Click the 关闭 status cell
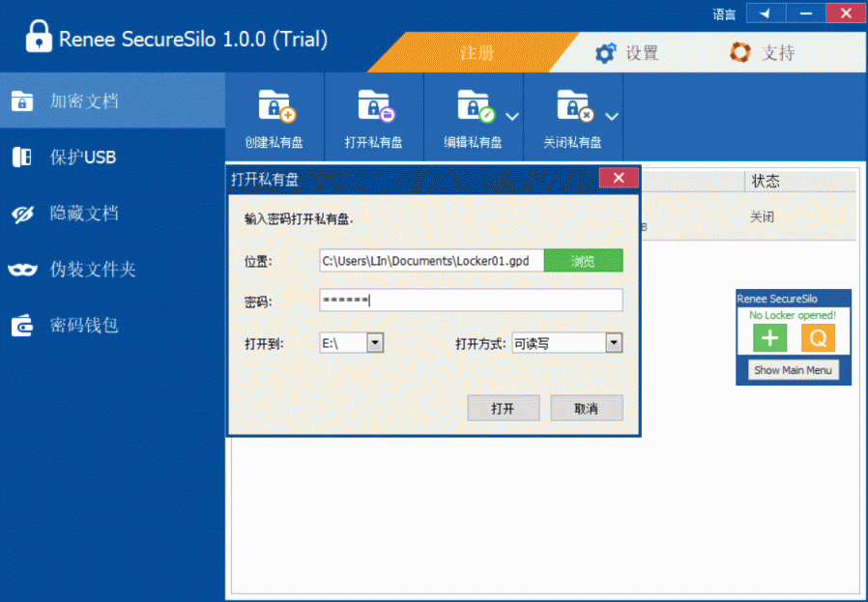This screenshot has height=602, width=868. [763, 216]
